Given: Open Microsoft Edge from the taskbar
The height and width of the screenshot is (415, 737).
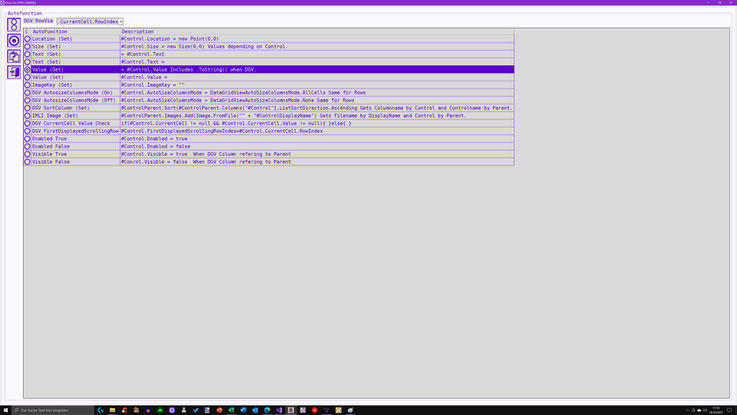Looking at the screenshot, I should (267, 410).
